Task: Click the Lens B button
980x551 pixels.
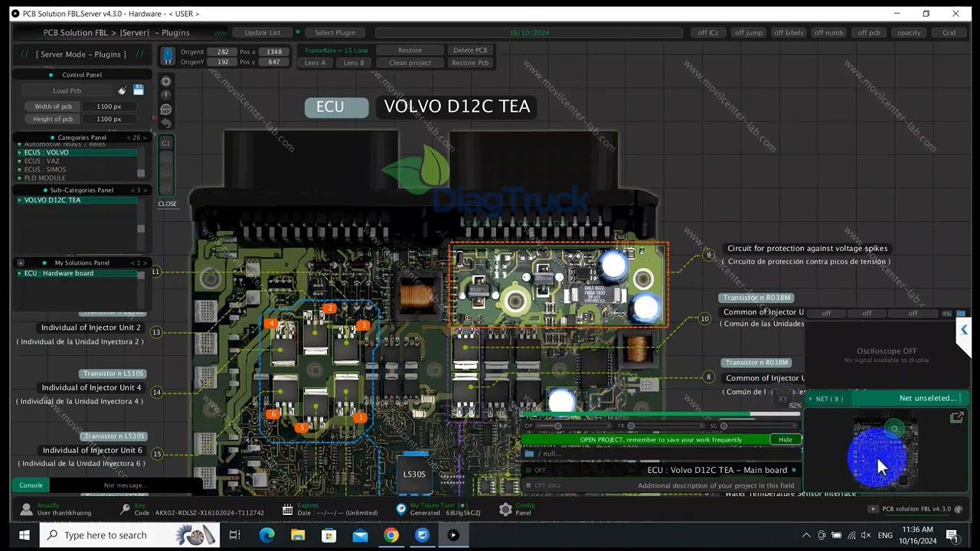Action: pos(354,63)
